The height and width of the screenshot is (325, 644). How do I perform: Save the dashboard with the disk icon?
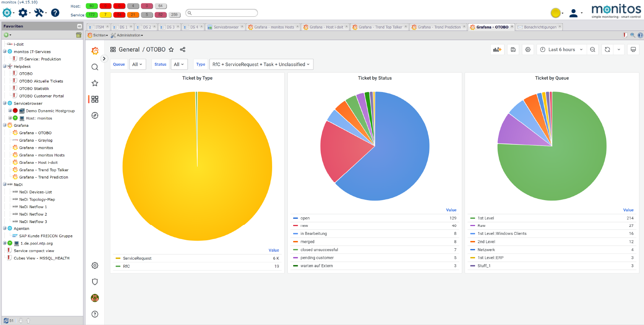pos(513,50)
